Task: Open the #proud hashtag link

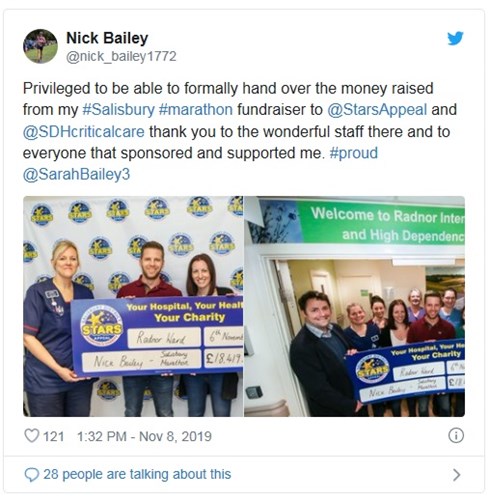Action: click(x=354, y=153)
